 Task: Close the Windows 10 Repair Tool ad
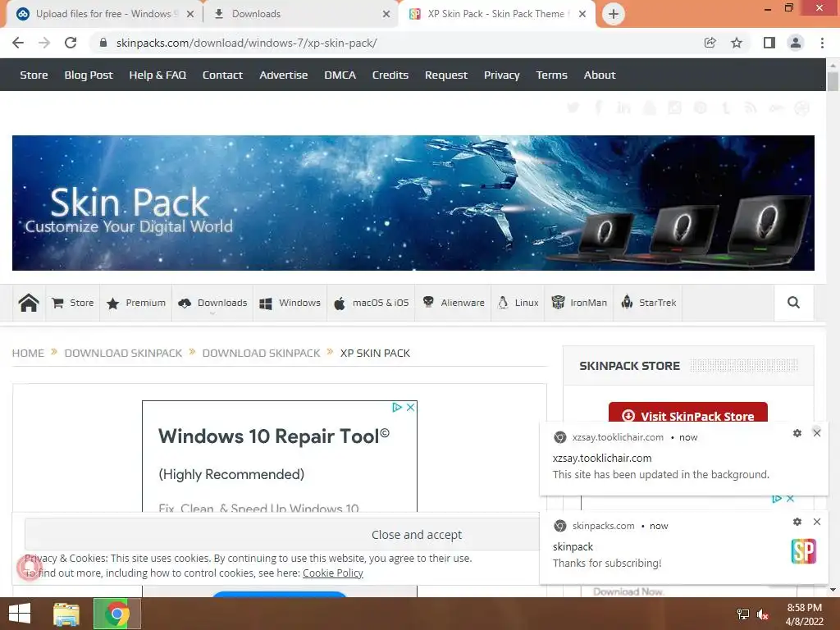coord(410,407)
